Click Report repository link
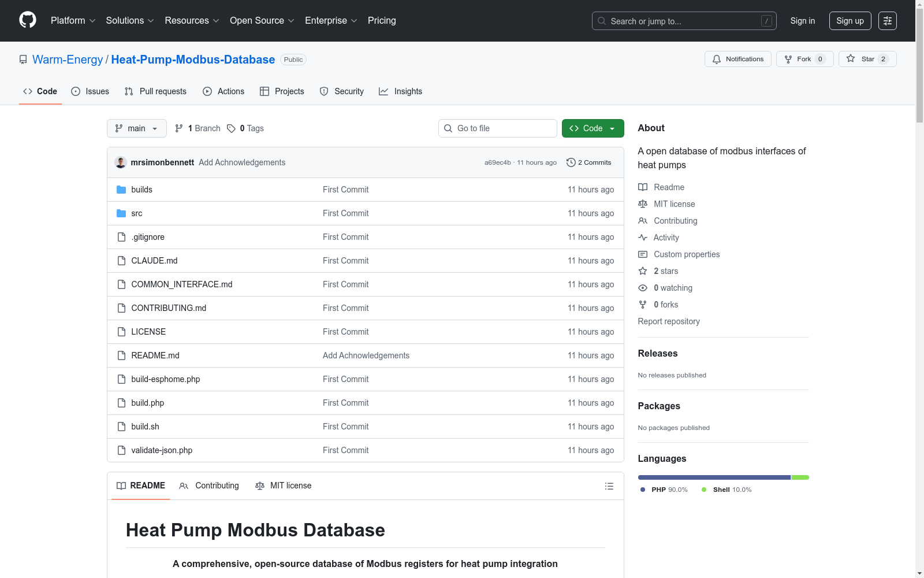This screenshot has height=578, width=924. 669,321
